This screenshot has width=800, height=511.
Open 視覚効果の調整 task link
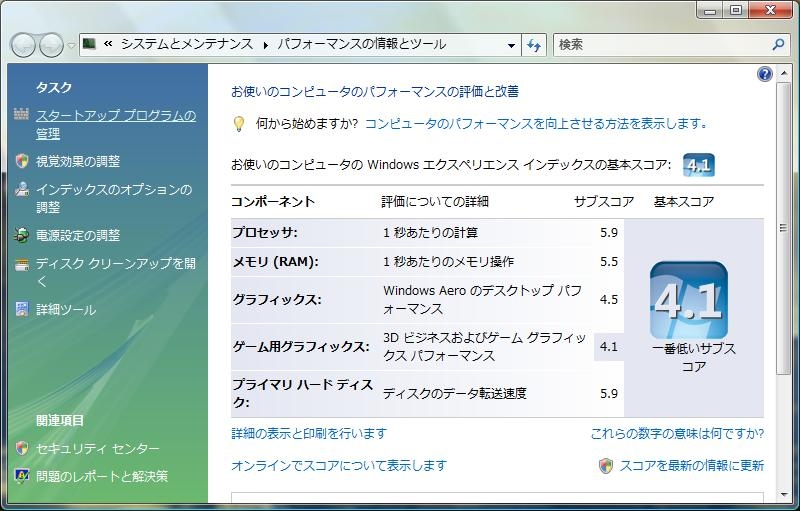point(78,162)
